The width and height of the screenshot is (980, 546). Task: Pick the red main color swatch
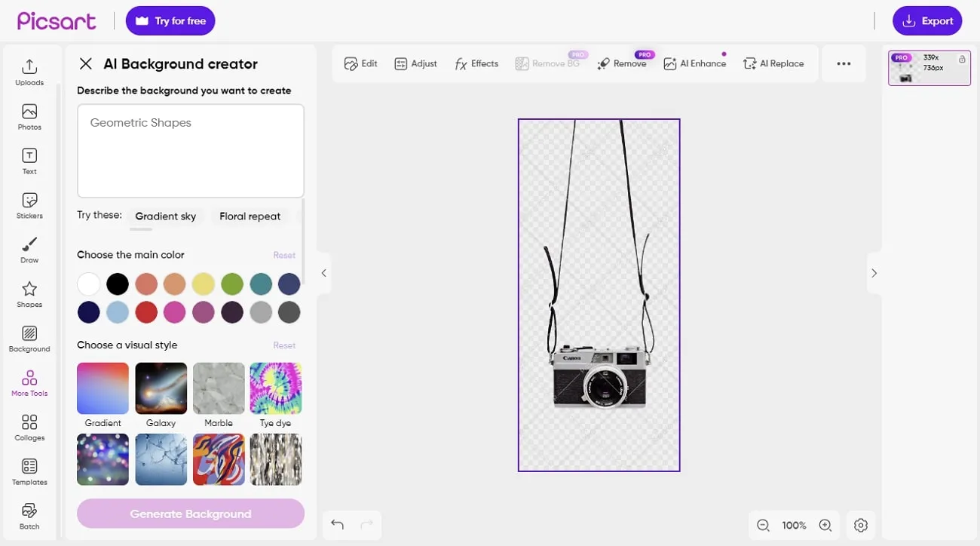pos(146,311)
